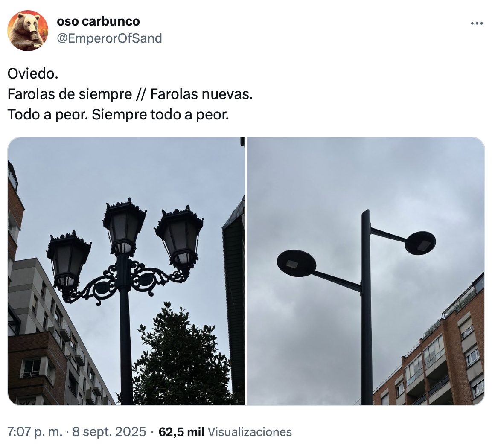Click the 7:07 p. m. timestamp
Viewport: 495px width, 448px height.
point(35,432)
